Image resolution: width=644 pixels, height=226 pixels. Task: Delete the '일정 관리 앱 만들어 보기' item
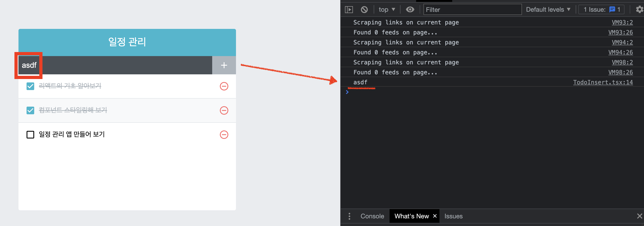pyautogui.click(x=224, y=134)
